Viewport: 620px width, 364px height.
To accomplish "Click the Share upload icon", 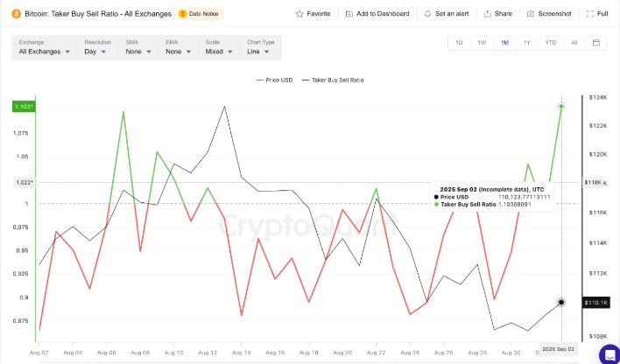I will pos(488,14).
